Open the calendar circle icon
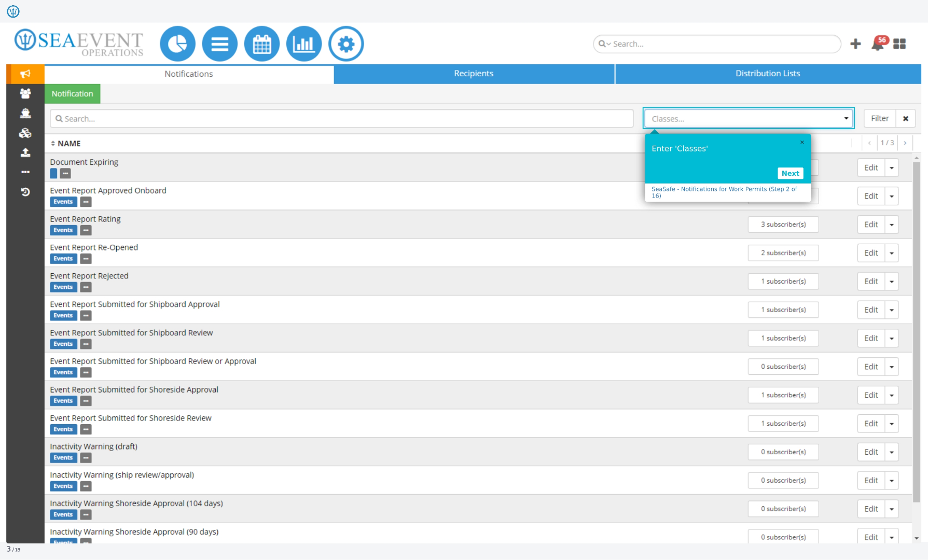Image resolution: width=928 pixels, height=560 pixels. (262, 44)
